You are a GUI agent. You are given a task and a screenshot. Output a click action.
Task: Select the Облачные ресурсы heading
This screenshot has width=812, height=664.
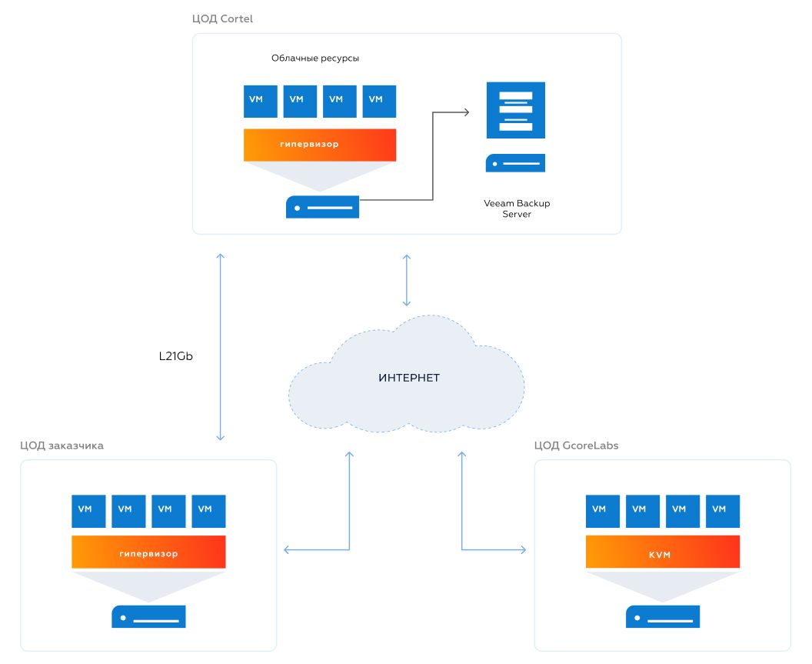tap(315, 58)
